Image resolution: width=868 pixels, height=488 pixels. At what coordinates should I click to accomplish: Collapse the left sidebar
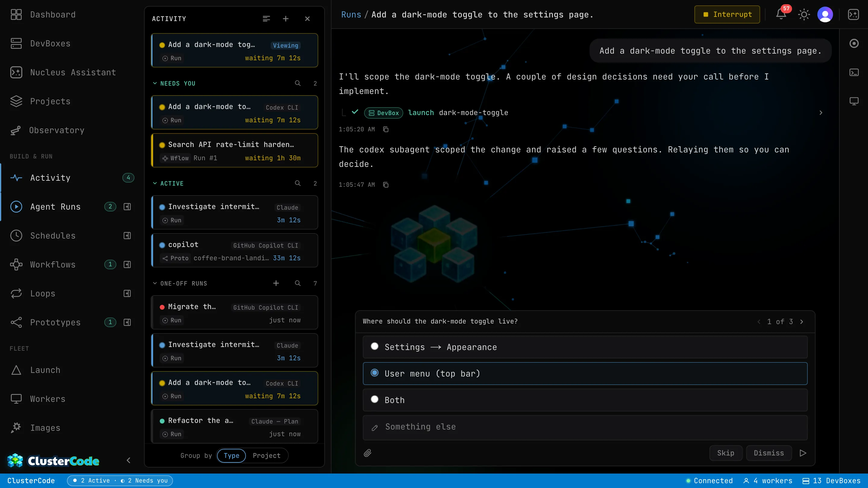(128, 460)
